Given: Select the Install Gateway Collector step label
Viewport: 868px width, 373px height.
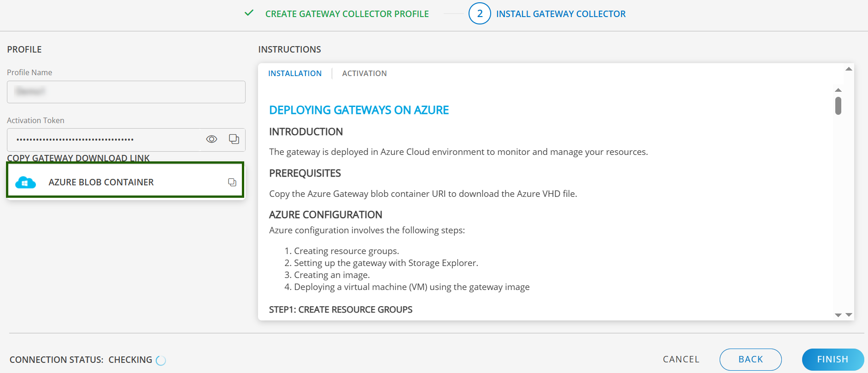Looking at the screenshot, I should coord(560,14).
